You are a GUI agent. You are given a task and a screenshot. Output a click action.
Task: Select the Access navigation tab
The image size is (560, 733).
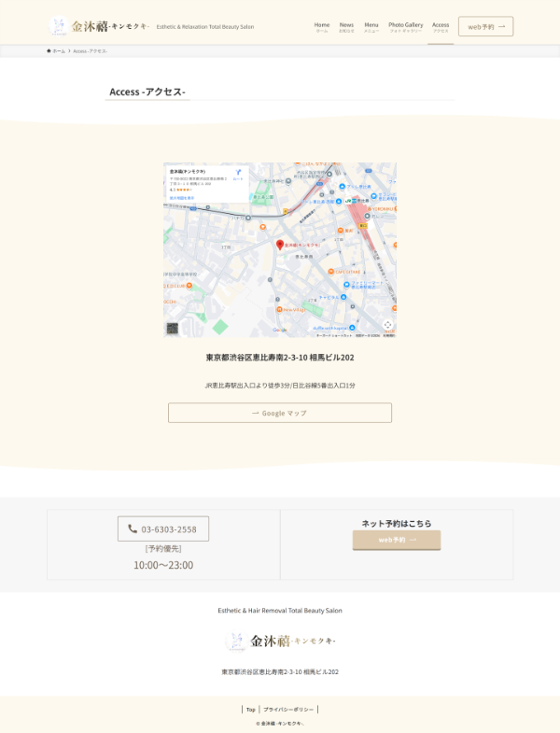click(x=441, y=27)
